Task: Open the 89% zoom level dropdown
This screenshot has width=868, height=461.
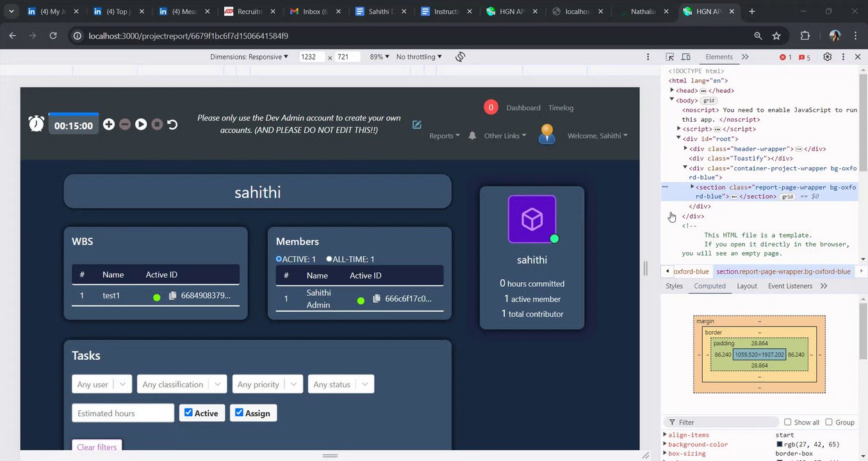Action: (x=379, y=57)
